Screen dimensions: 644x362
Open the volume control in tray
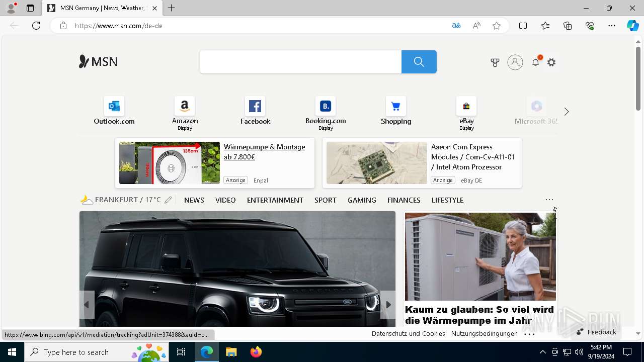click(x=579, y=352)
